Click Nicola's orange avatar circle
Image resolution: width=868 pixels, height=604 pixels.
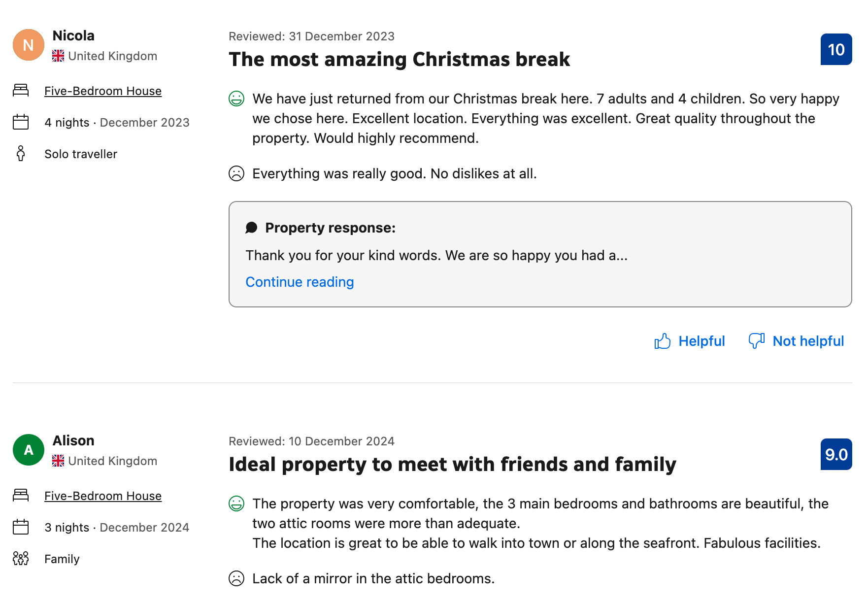(29, 45)
